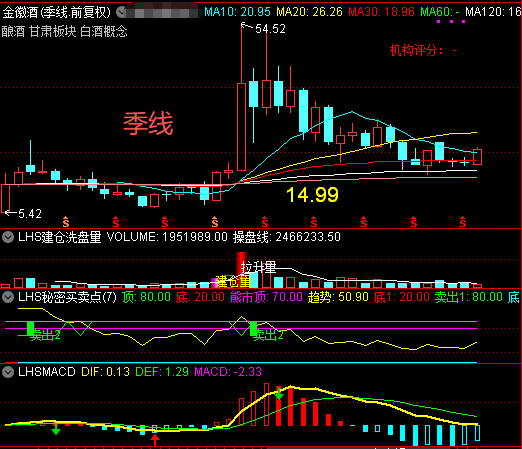This screenshot has width=522, height=449.
Task: Click the 操盘线: 2466233.50 value
Action: pyautogui.click(x=287, y=237)
